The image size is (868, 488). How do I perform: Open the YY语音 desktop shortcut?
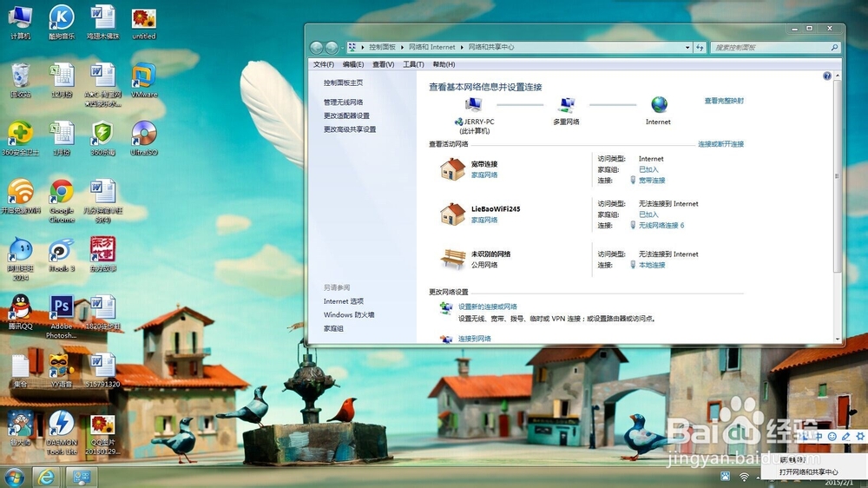point(62,371)
